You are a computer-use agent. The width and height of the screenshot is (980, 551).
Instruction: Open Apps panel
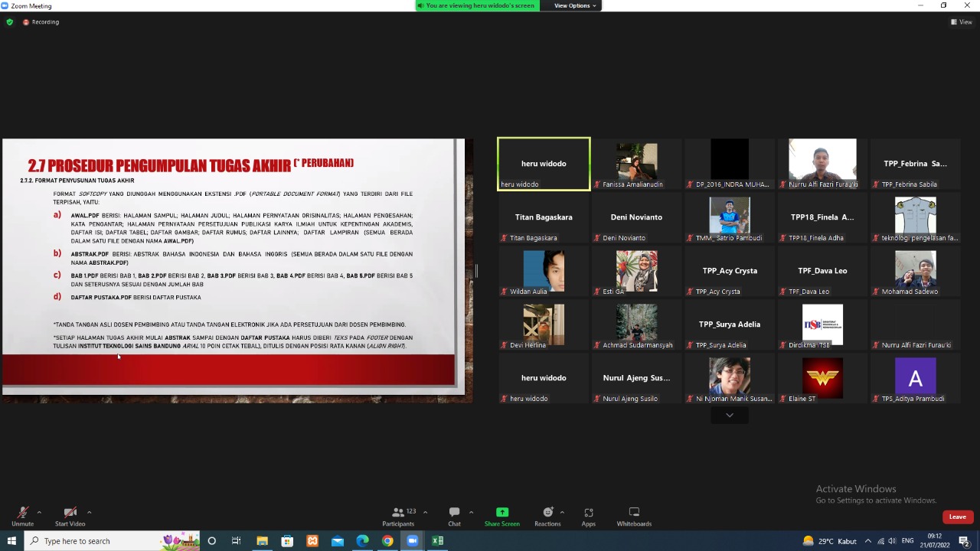(588, 517)
